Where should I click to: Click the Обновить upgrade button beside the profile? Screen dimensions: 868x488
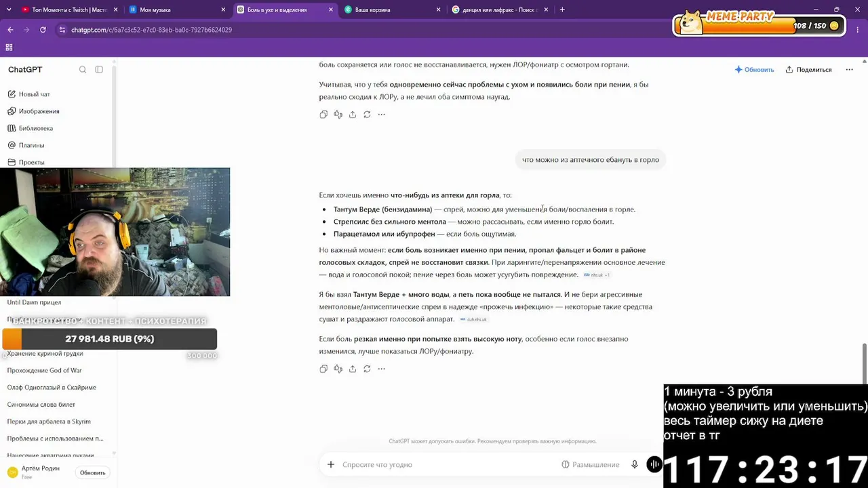(93, 473)
